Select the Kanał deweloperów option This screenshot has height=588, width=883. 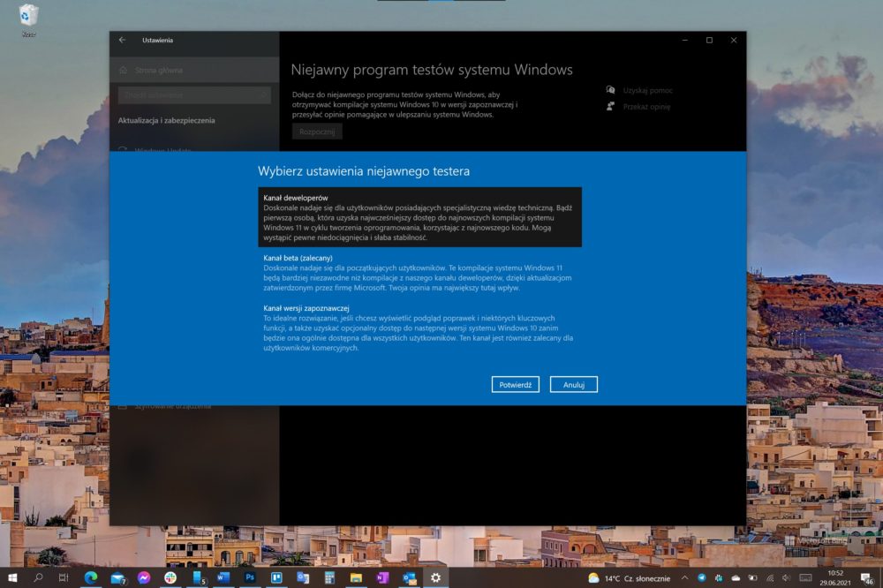[419, 217]
